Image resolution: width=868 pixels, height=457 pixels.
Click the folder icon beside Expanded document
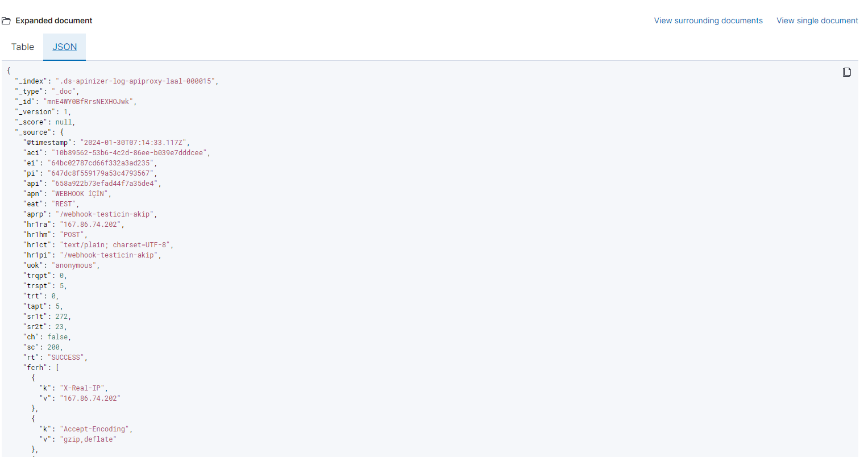click(6, 20)
